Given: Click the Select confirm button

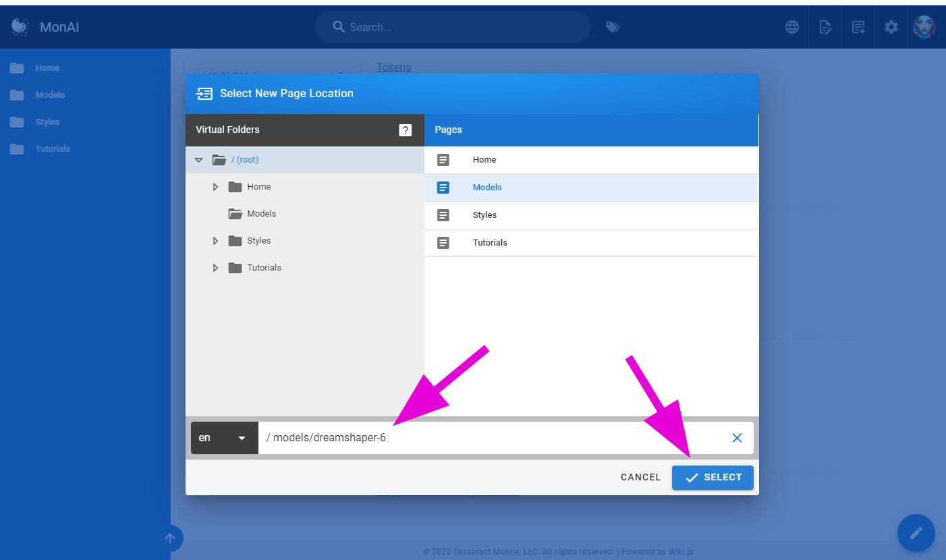Looking at the screenshot, I should (713, 477).
